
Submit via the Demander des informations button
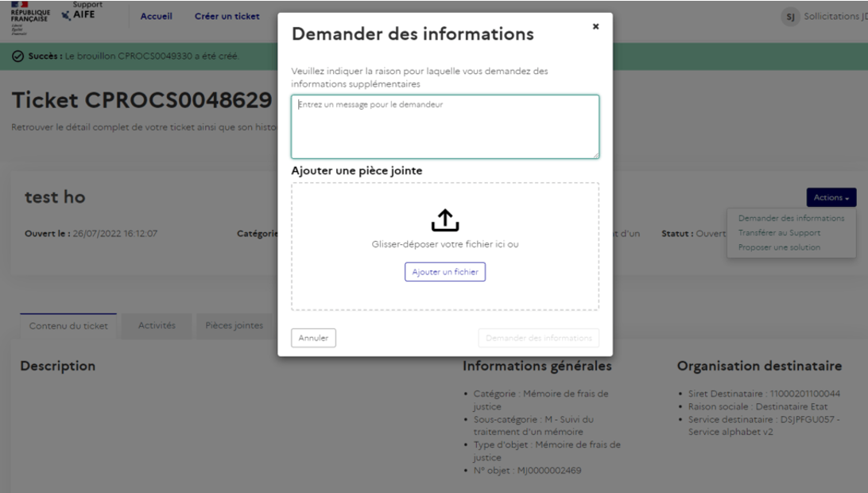click(x=538, y=337)
